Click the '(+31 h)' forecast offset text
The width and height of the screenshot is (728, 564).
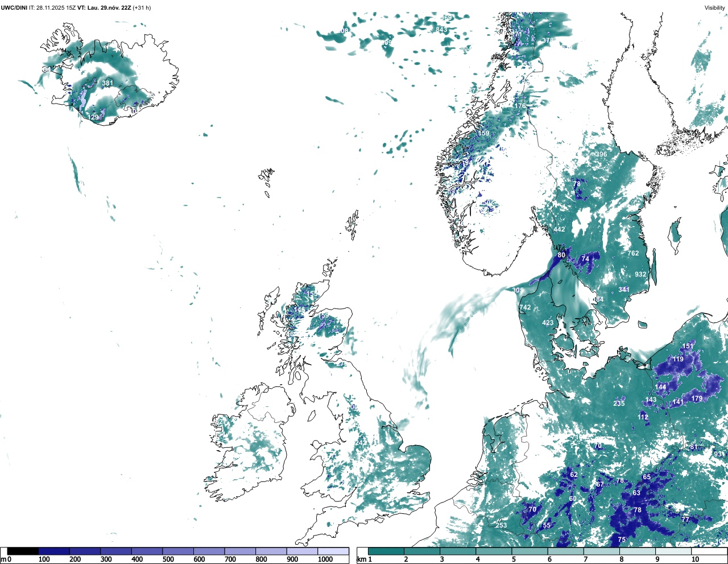[142, 7]
